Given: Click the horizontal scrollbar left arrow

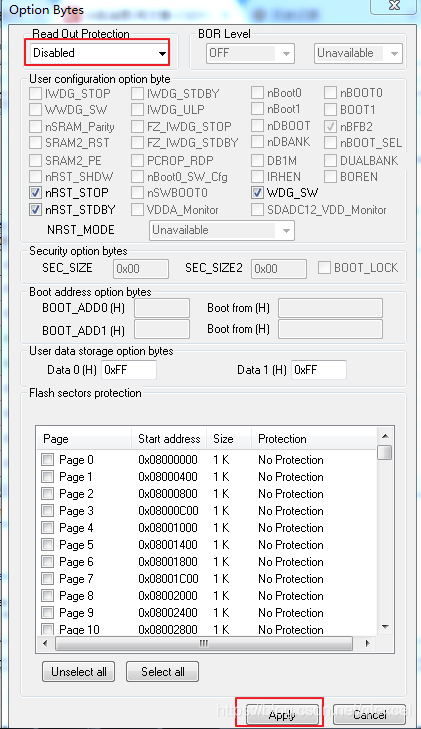Looking at the screenshot, I should (x=45, y=643).
